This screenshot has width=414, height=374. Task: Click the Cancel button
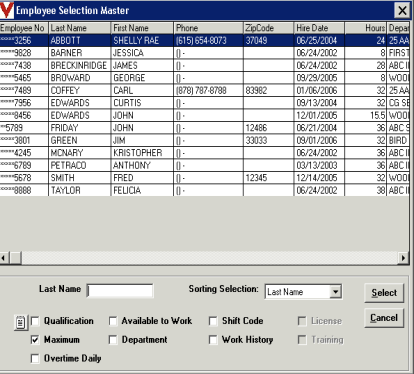384,318
